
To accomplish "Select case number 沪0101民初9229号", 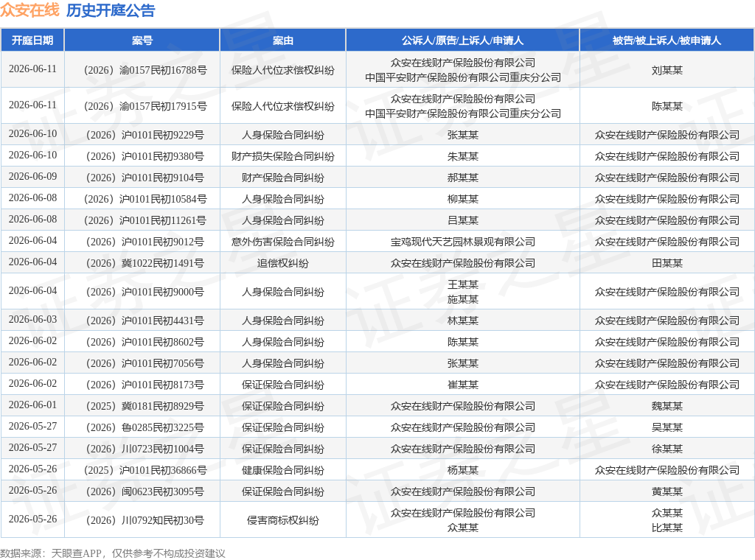I will 145,135.
